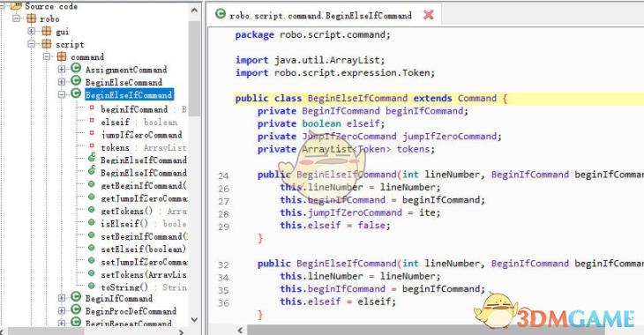This screenshot has height=335, width=644.
Task: Close the BeginElseIfCommand editor tab
Action: coord(429,15)
